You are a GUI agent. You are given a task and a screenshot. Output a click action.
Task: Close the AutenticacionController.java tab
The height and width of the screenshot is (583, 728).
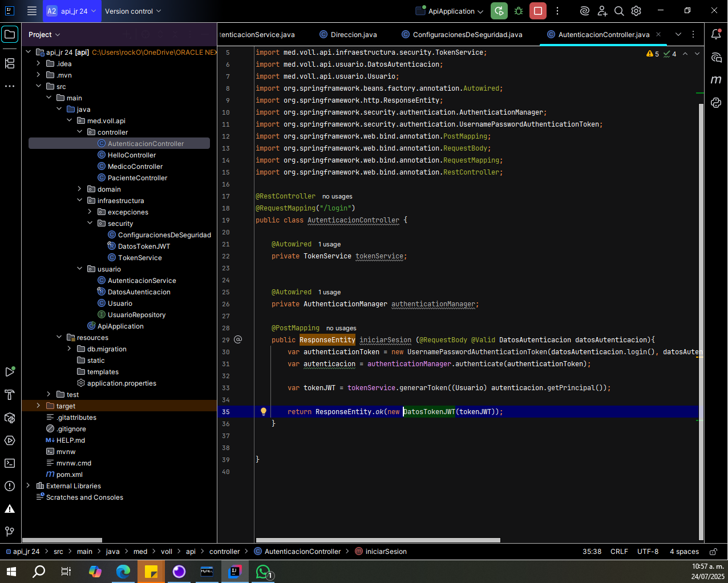point(658,34)
